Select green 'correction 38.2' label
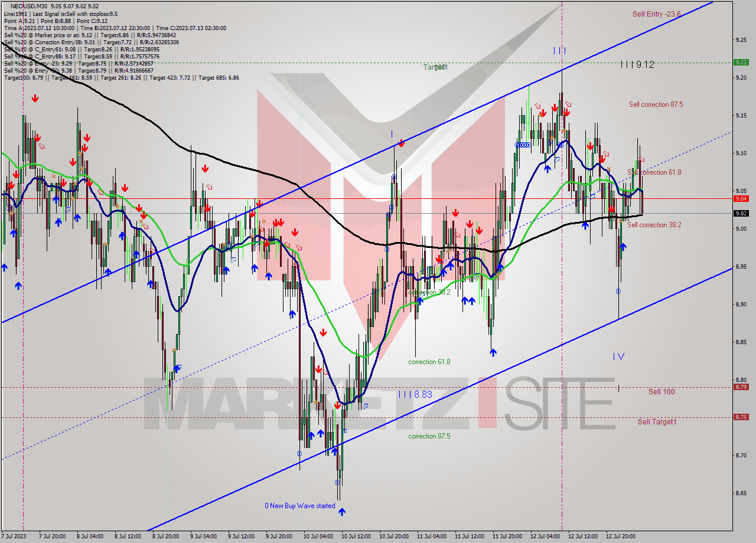 click(x=429, y=292)
